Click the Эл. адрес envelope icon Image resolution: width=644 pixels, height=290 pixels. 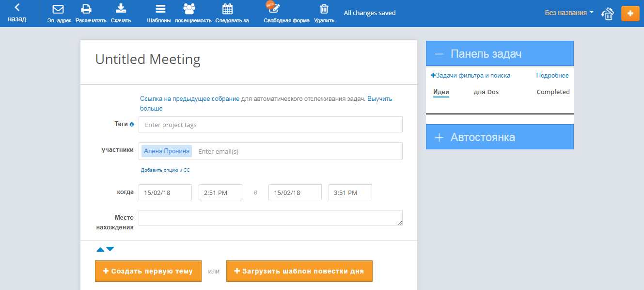pos(59,9)
